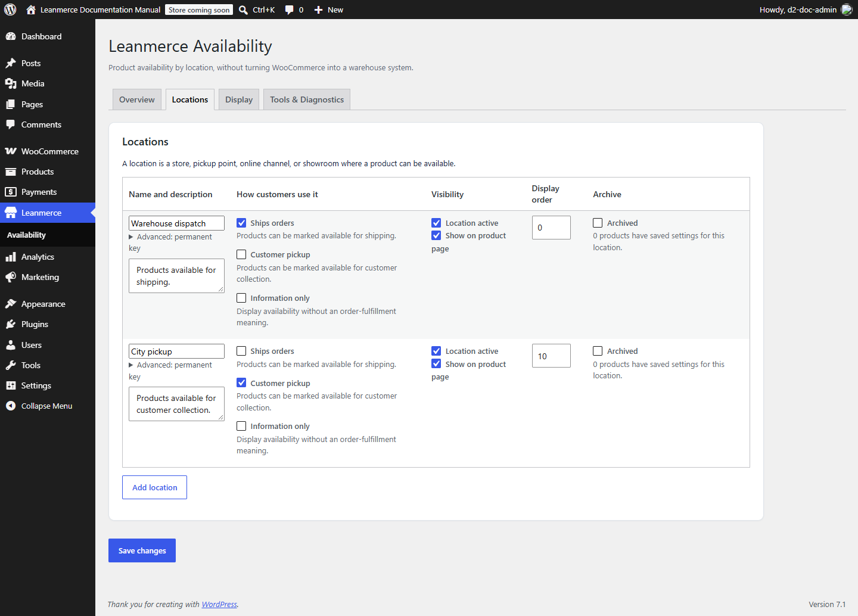Toggle Show on product page for City pickup
The height and width of the screenshot is (616, 858).
coord(436,363)
